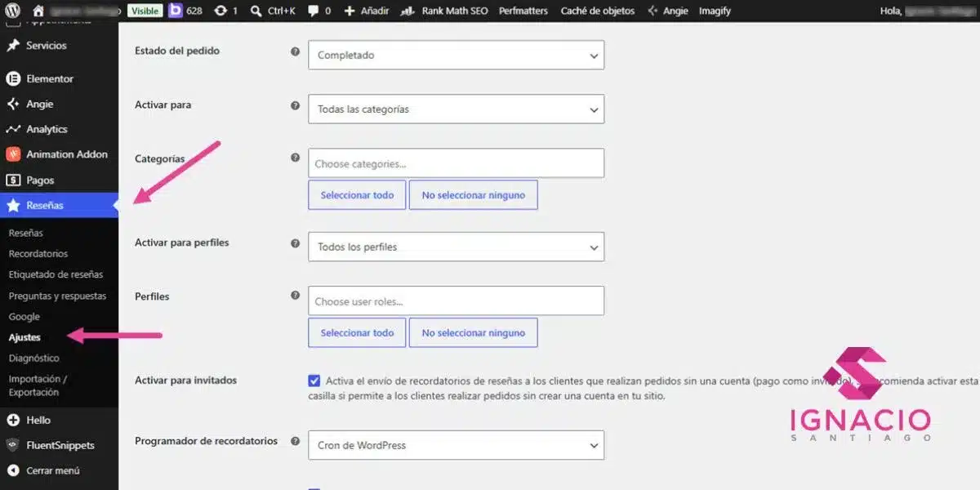This screenshot has width=980, height=490.
Task: Click the Angie sparkle icon in admin bar
Action: pos(652,11)
